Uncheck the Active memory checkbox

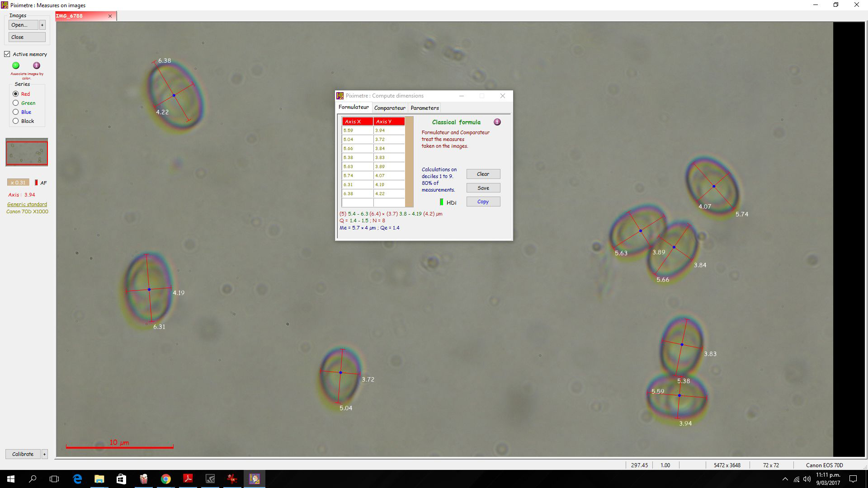click(x=7, y=54)
